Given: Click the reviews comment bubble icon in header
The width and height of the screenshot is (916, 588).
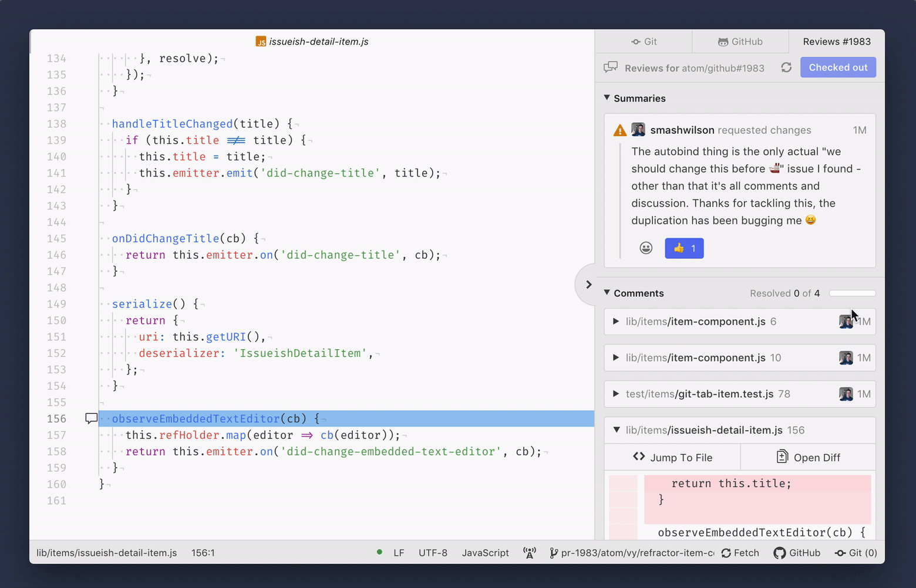Looking at the screenshot, I should (611, 67).
